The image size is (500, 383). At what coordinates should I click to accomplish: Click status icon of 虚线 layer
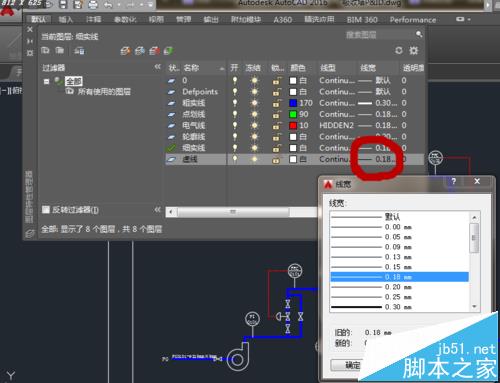pos(171,159)
